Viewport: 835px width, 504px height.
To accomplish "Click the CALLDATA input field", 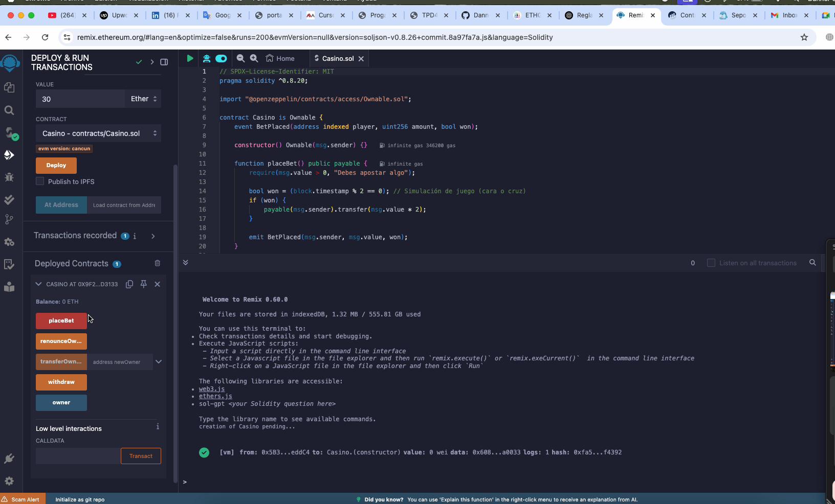I will click(78, 456).
